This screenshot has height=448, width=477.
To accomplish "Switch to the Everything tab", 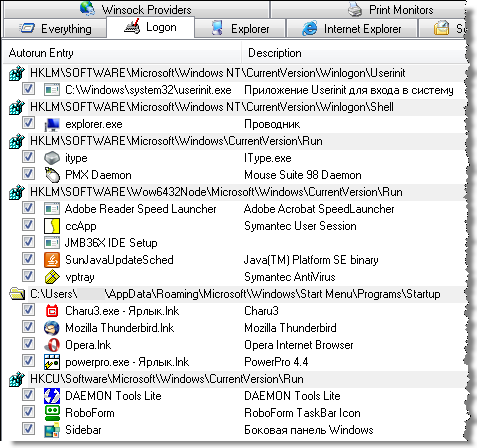I will [55, 29].
